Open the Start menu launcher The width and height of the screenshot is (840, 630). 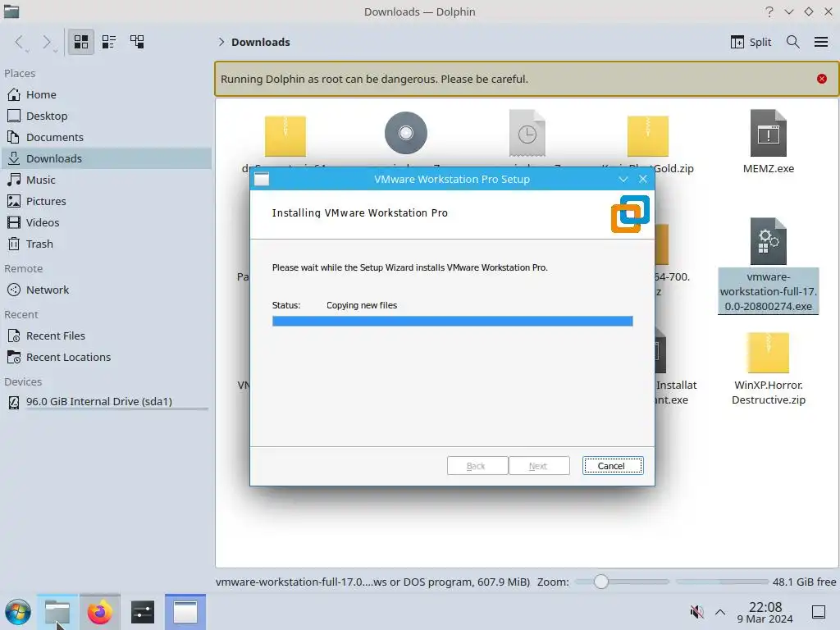point(18,612)
